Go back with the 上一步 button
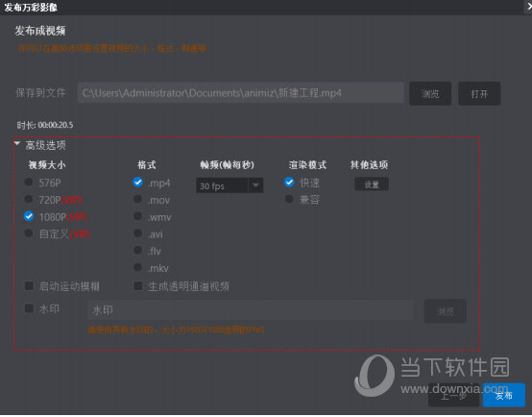Screen dimensions: 532x417 453,395
